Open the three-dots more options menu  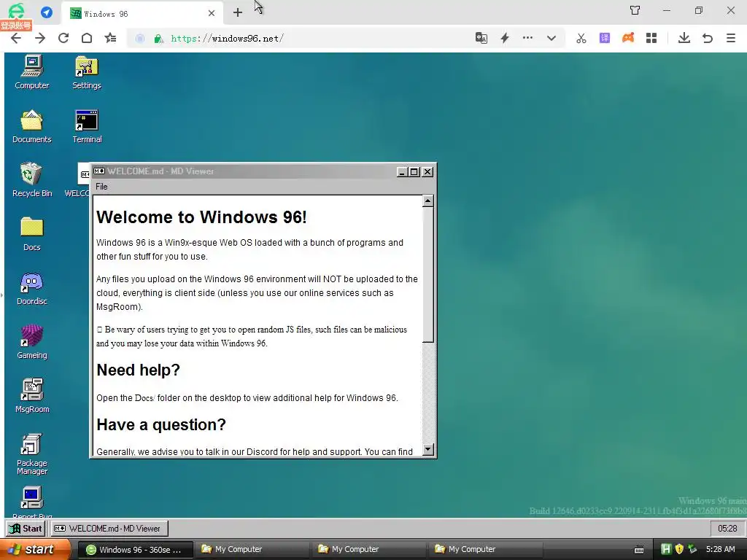pyautogui.click(x=527, y=38)
